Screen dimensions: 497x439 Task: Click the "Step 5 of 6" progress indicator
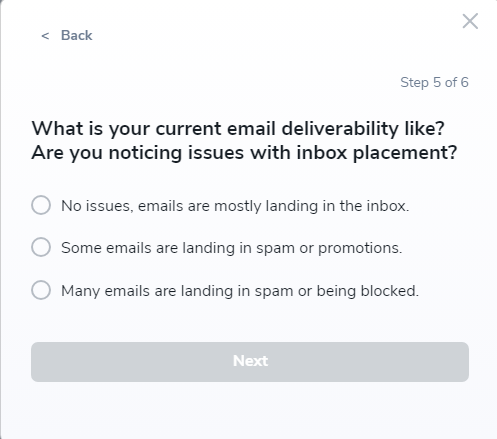(x=434, y=83)
